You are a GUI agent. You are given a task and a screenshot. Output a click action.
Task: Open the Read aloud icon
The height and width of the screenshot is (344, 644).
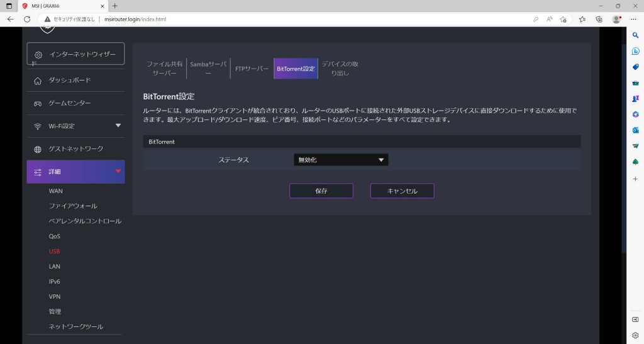coord(549,19)
